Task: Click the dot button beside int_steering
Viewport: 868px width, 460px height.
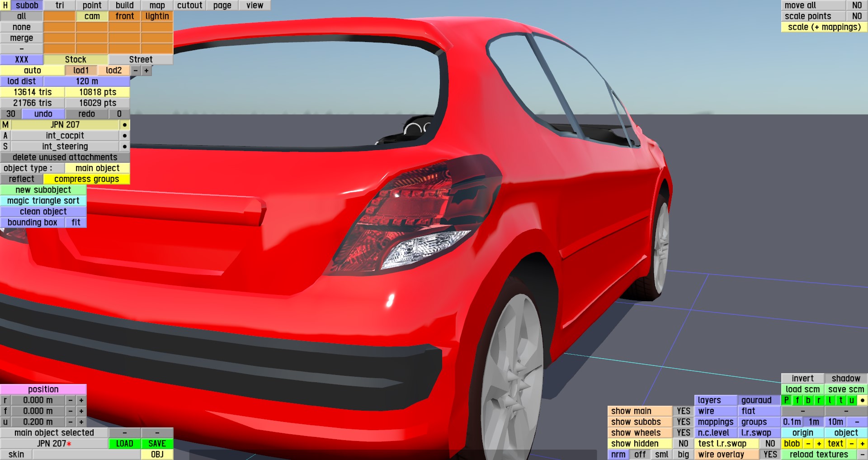Action: pyautogui.click(x=124, y=147)
